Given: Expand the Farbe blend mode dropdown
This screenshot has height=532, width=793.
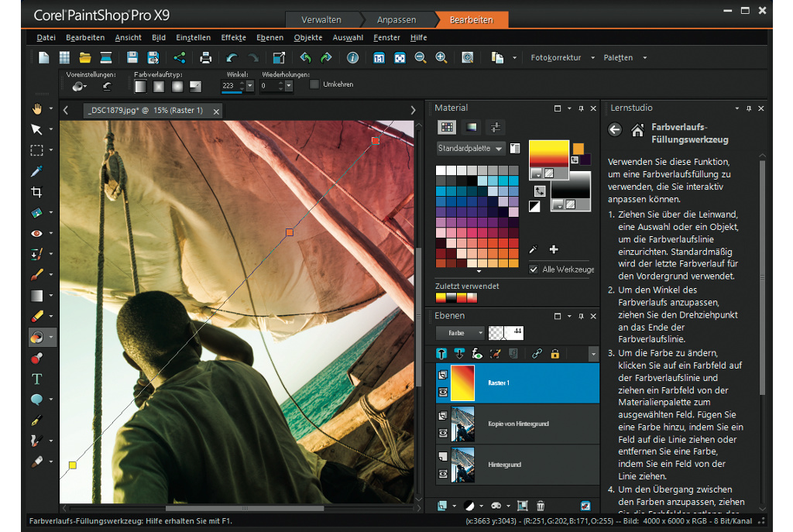Looking at the screenshot, I should [x=460, y=333].
